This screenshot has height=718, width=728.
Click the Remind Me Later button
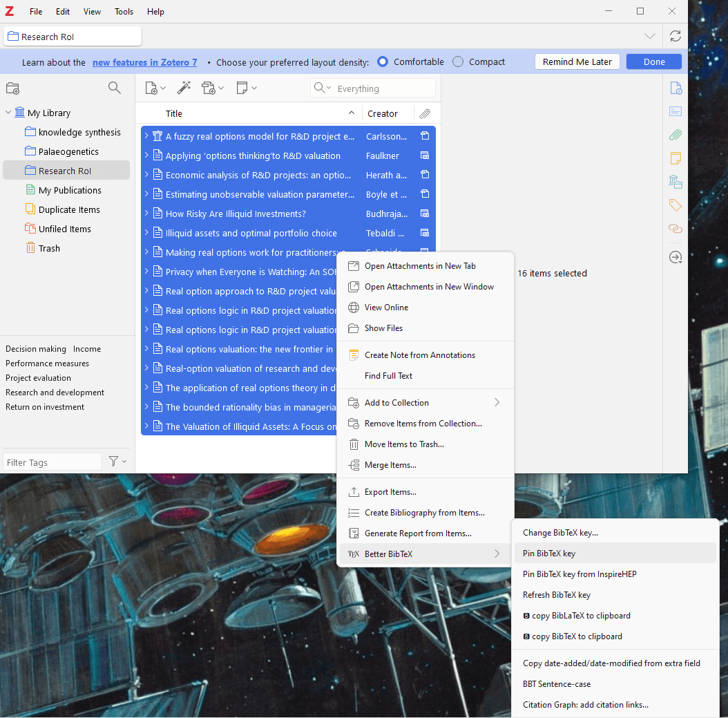click(577, 62)
